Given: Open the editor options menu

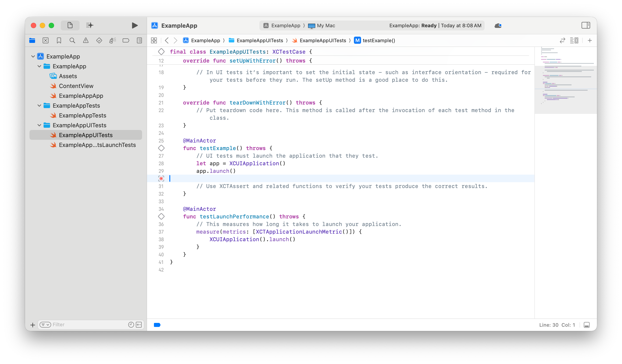Looking at the screenshot, I should [574, 40].
